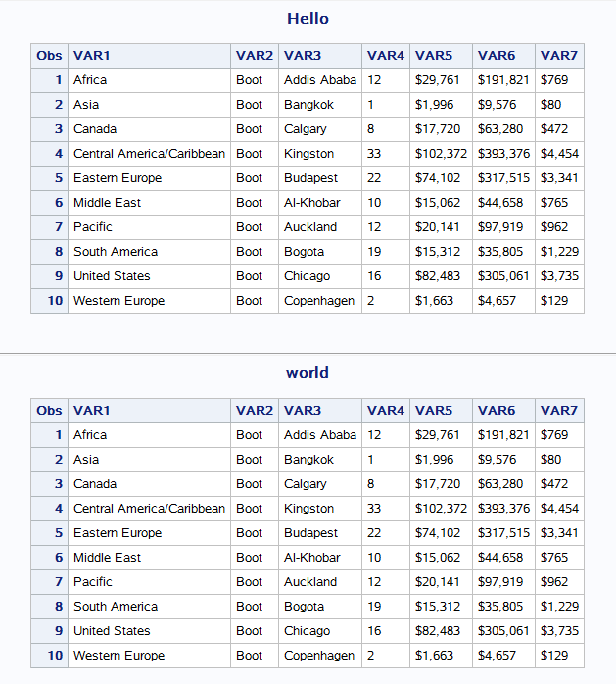Click "$4,454" in the Hello table
616x684 pixels.
[559, 154]
